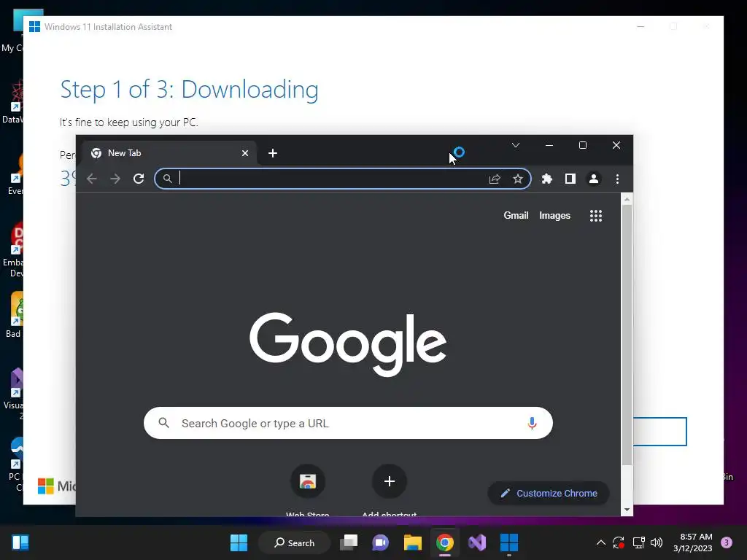Open Widgets panel on taskbar

[x=20, y=542]
